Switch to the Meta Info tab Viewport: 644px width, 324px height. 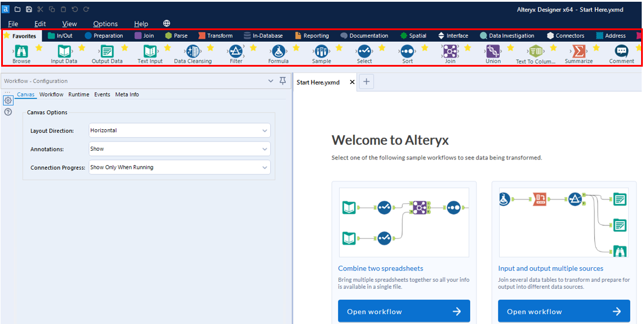[x=127, y=94]
